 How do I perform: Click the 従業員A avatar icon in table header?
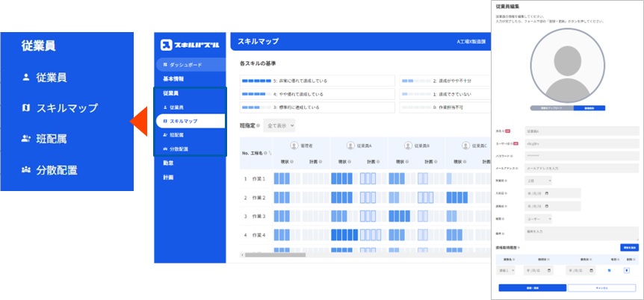tap(350, 146)
